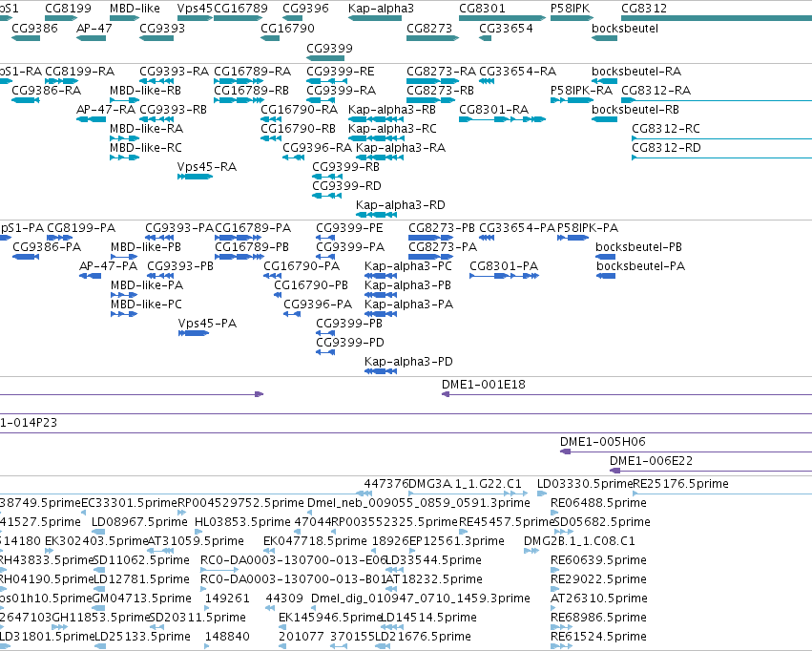Click the AT26310.5prime EST label
The image size is (812, 651).
click(599, 598)
